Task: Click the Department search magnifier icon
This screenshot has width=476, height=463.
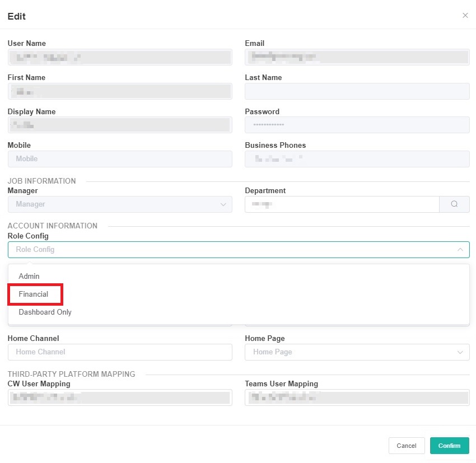Action: point(454,204)
